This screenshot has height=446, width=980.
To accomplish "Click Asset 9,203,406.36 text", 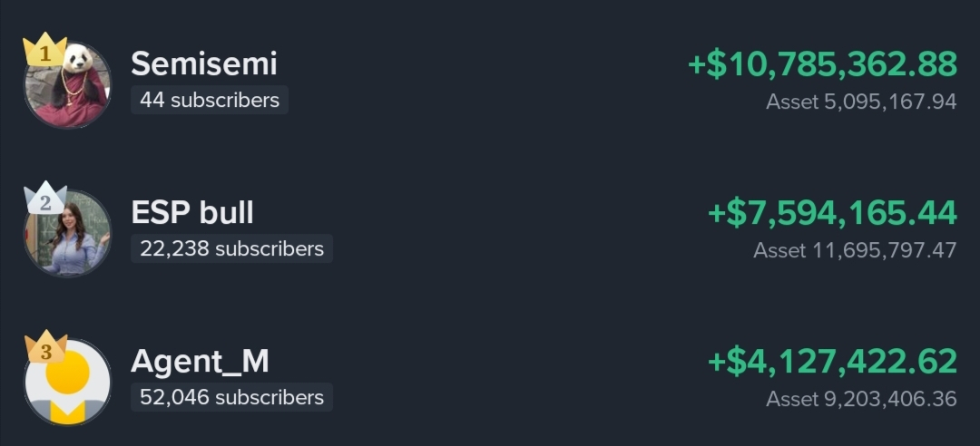I will click(861, 399).
